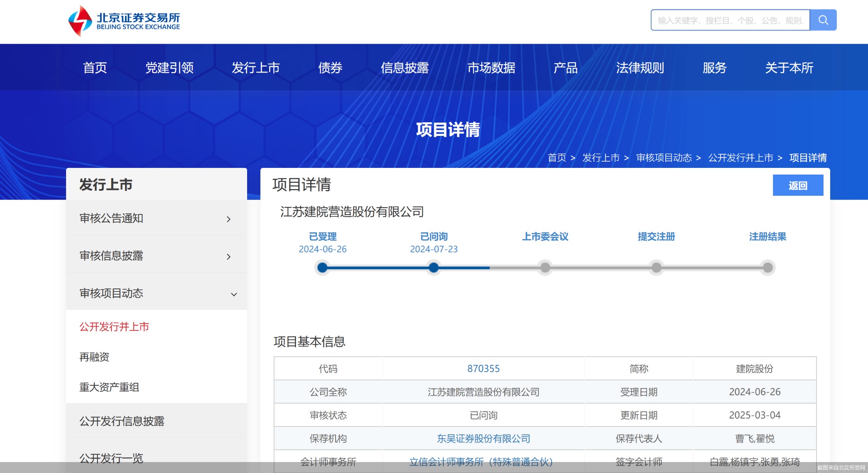Open the 法律规则 navigation menu
This screenshot has height=473, width=868.
tap(640, 67)
